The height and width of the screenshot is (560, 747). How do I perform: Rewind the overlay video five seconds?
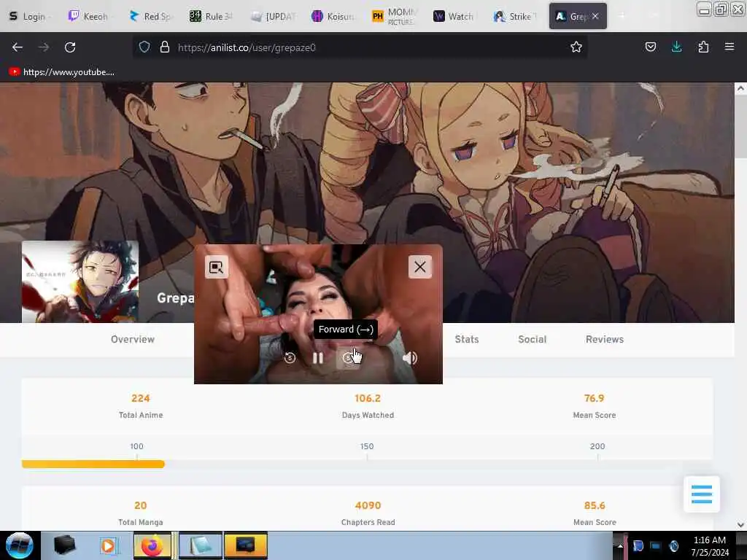point(290,357)
